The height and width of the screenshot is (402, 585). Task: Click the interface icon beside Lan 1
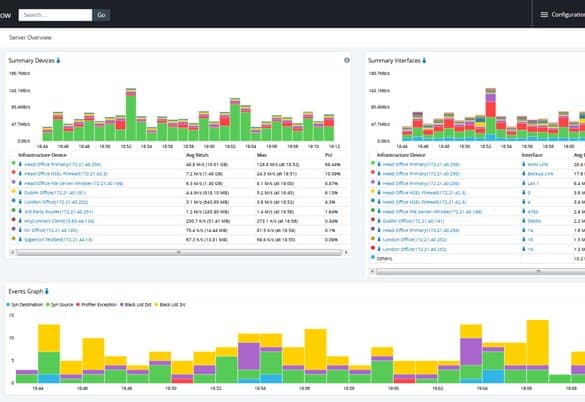524,183
